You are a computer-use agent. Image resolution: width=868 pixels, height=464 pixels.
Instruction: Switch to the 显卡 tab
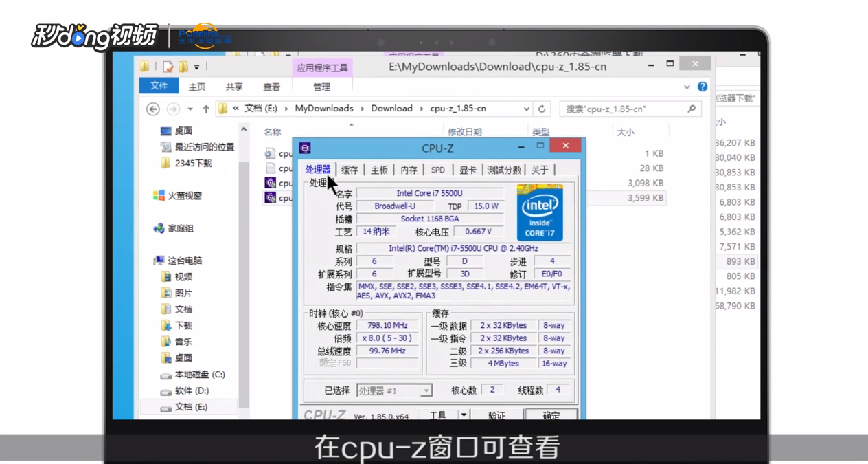[468, 170]
